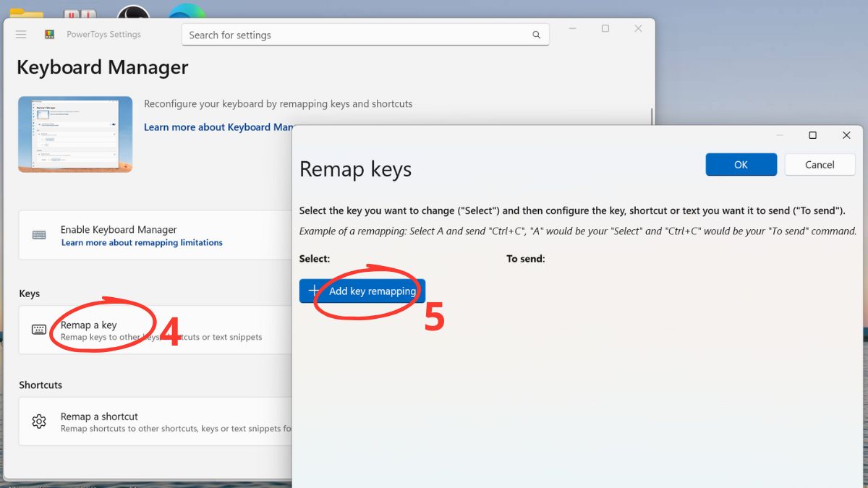Close the Remap keys dialog window
868x488 pixels.
point(846,135)
